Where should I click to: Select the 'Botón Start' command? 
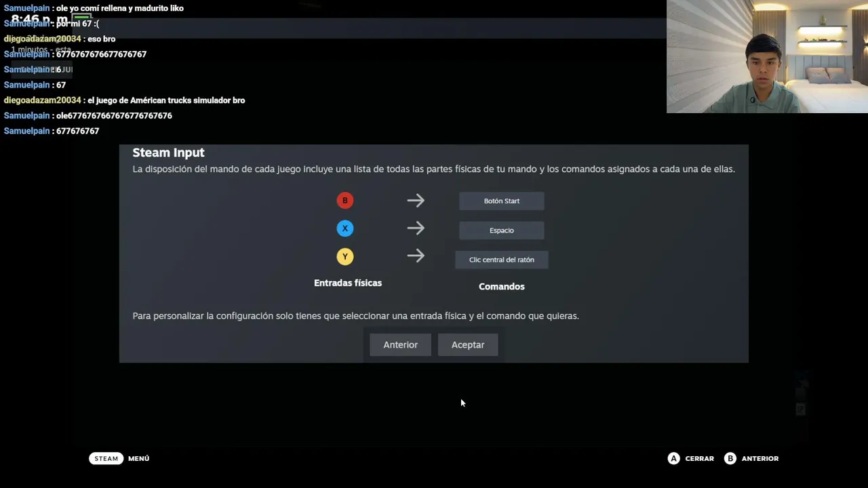pyautogui.click(x=502, y=201)
